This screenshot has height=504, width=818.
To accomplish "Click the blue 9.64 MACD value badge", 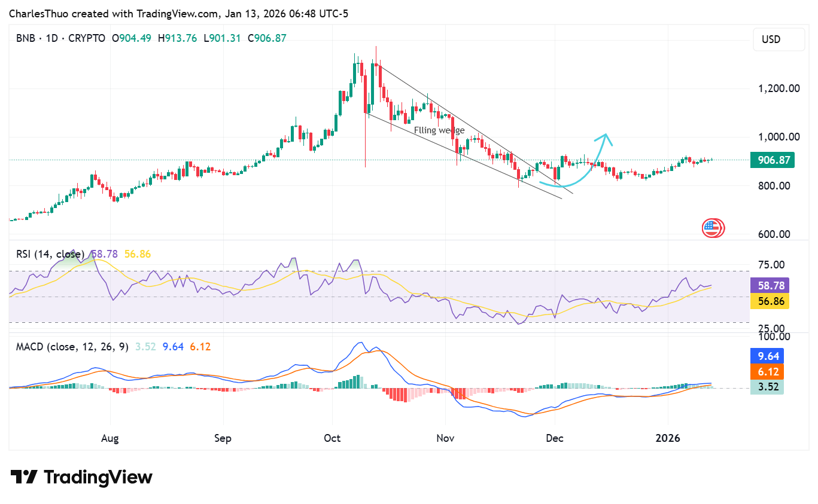I will pyautogui.click(x=767, y=356).
